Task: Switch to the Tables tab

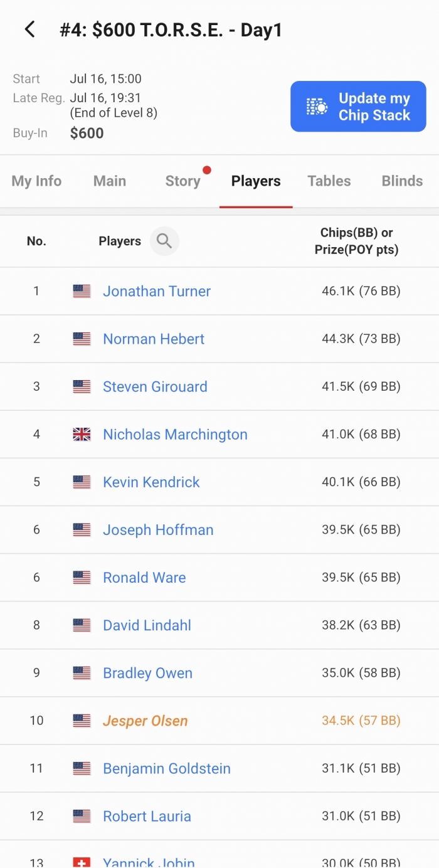Action: coord(329,181)
